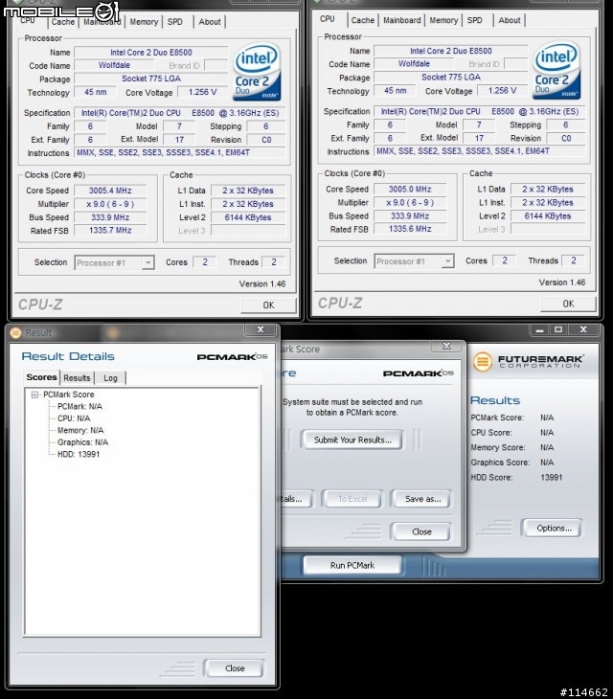Screen dimensions: 613x700
Task: Open Options... in PCMark main window
Action: coord(554,529)
